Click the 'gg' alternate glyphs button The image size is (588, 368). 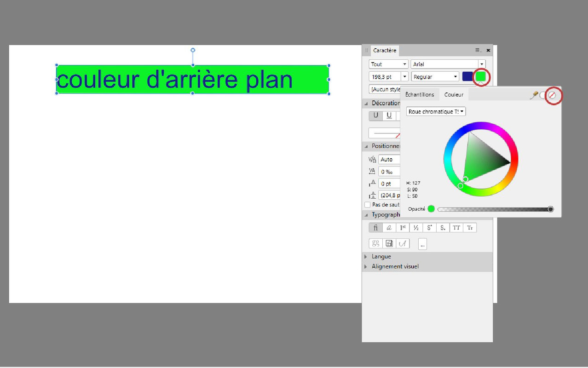pyautogui.click(x=375, y=243)
